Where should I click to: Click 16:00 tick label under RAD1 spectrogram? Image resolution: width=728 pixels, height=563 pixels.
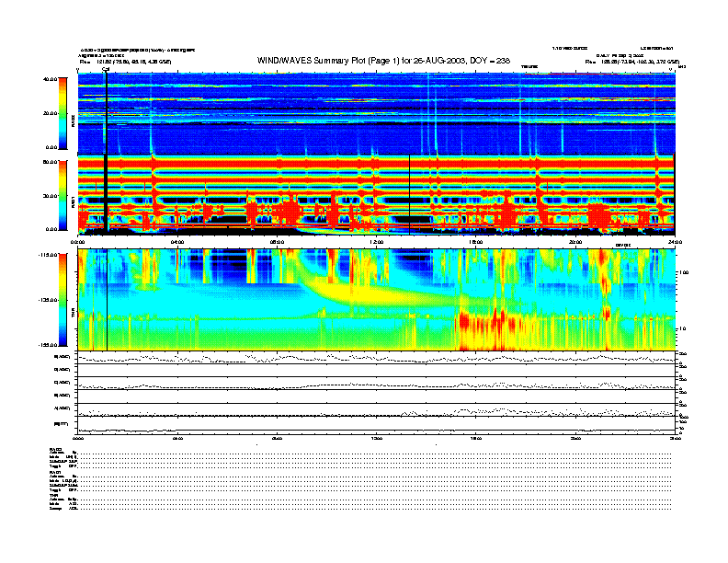click(476, 242)
